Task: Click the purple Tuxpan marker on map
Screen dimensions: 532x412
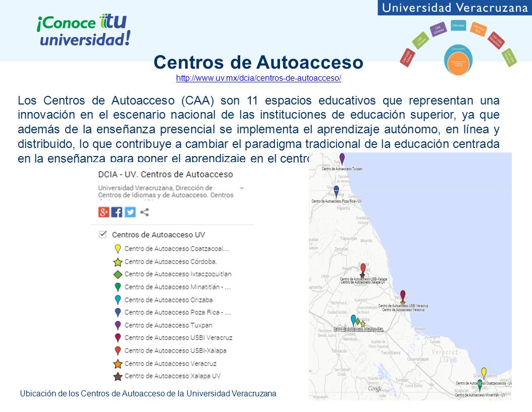Action: coord(342,158)
